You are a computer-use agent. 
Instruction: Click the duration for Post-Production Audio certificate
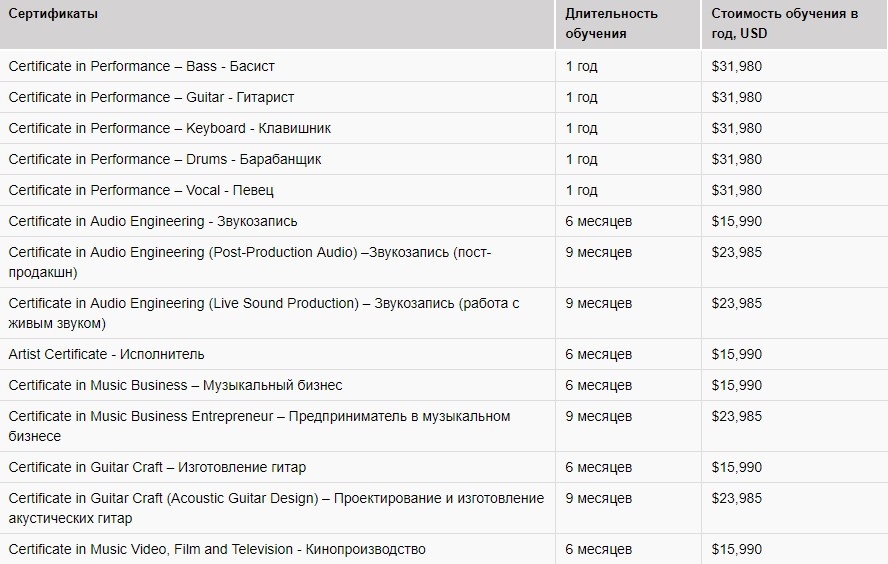click(599, 252)
